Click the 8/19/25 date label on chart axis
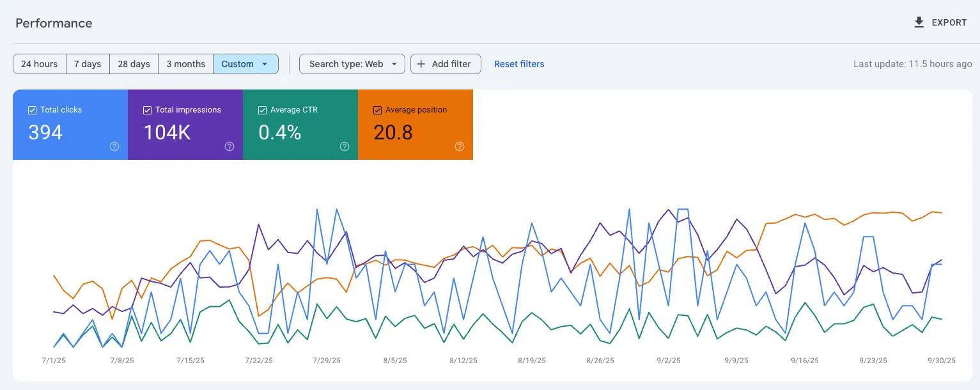The width and height of the screenshot is (980, 390). point(532,361)
